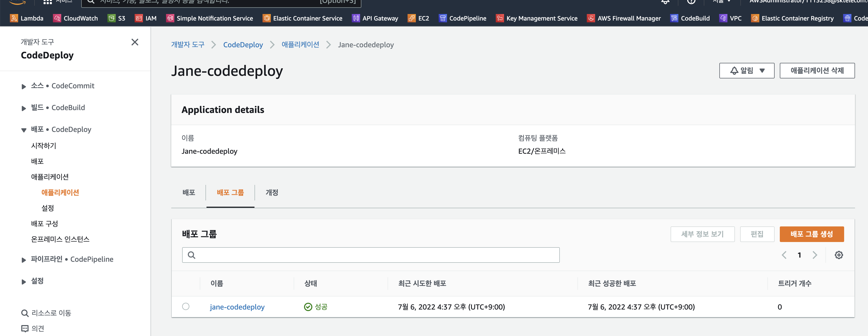
Task: Close the CodeDeploy side navigation panel
Action: coord(135,42)
